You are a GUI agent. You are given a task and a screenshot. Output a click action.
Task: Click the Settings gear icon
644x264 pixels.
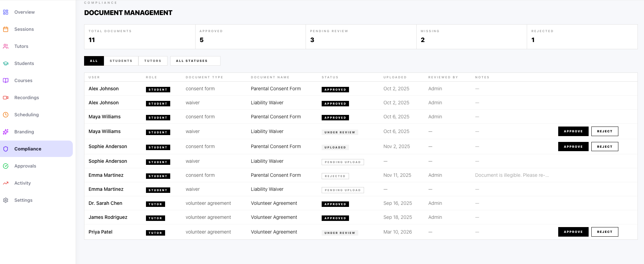[5, 200]
